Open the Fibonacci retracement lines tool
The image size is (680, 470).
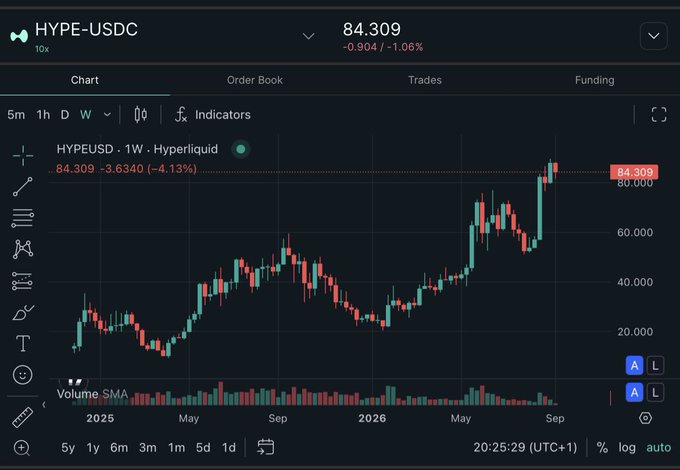tap(23, 218)
